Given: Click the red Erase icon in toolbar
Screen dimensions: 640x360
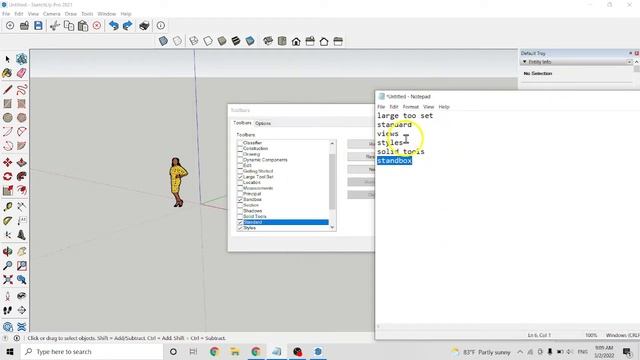Looking at the screenshot, I should tap(97, 26).
